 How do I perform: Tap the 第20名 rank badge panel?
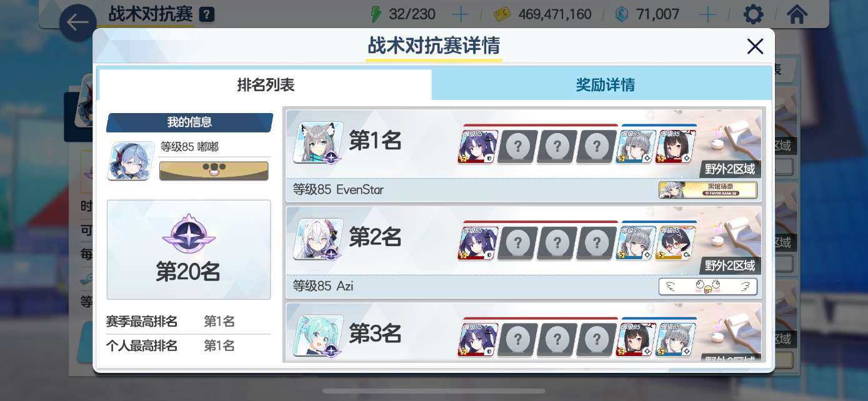tap(189, 250)
